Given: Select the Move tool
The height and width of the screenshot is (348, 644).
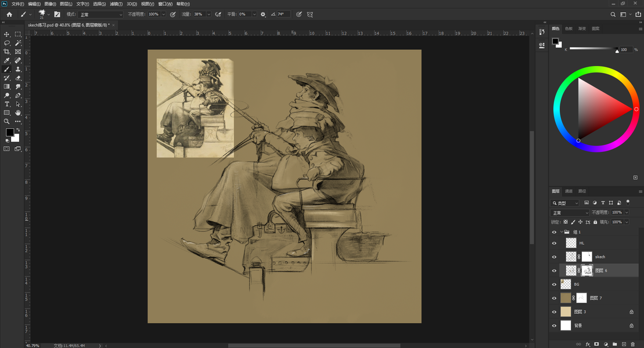Looking at the screenshot, I should tap(6, 34).
